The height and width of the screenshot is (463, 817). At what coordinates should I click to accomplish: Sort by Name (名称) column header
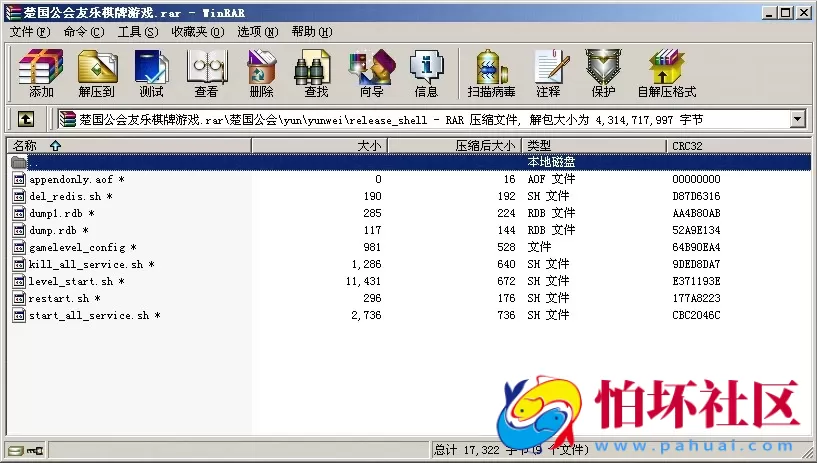tap(129, 146)
